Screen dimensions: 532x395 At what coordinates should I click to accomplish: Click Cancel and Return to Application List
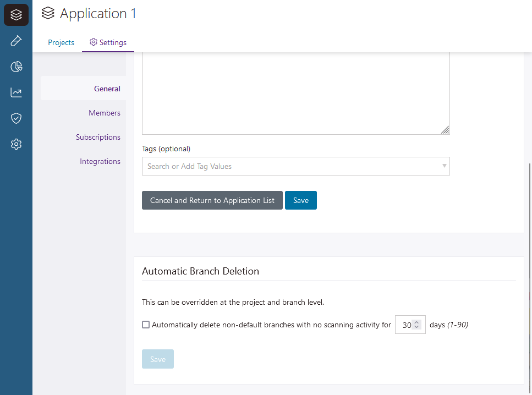(x=212, y=200)
